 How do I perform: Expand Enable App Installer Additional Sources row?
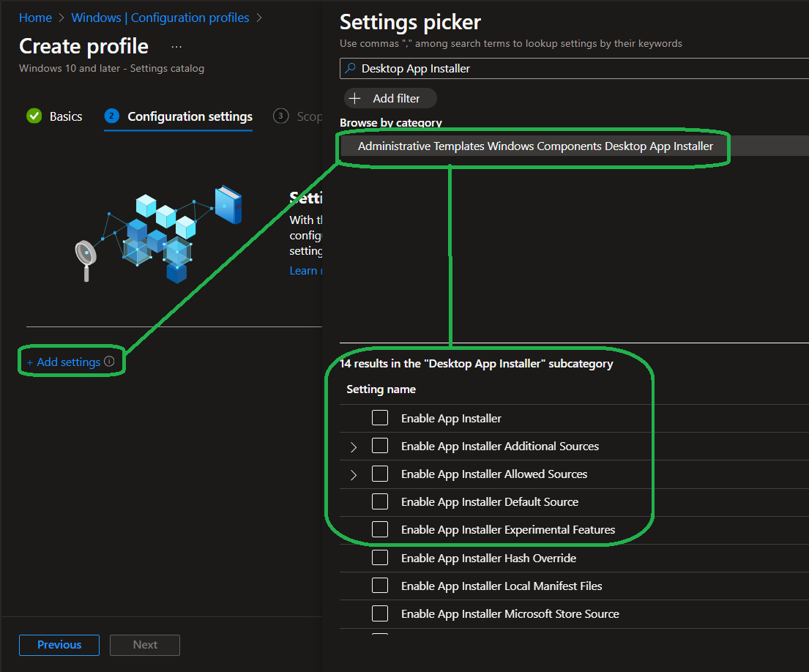coord(354,447)
